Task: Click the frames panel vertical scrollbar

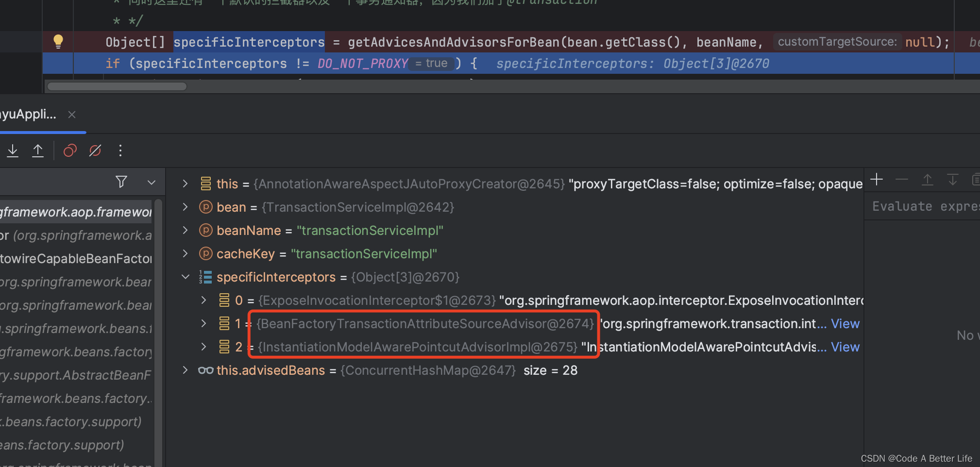Action: pyautogui.click(x=158, y=333)
